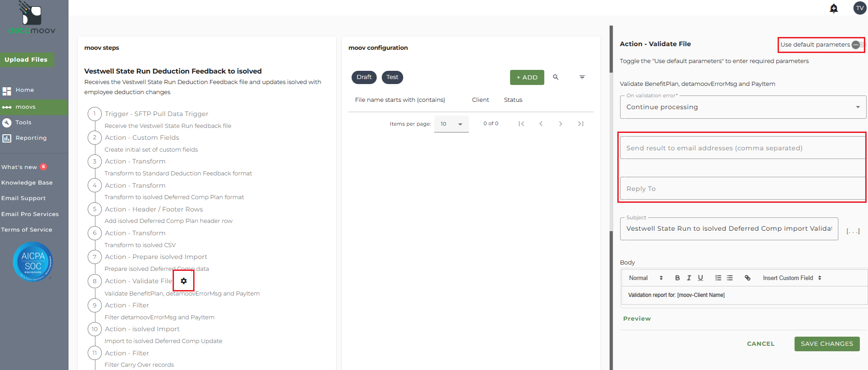Viewport: 868px width, 370px height.
Task: Click the Preview link
Action: [x=637, y=319]
